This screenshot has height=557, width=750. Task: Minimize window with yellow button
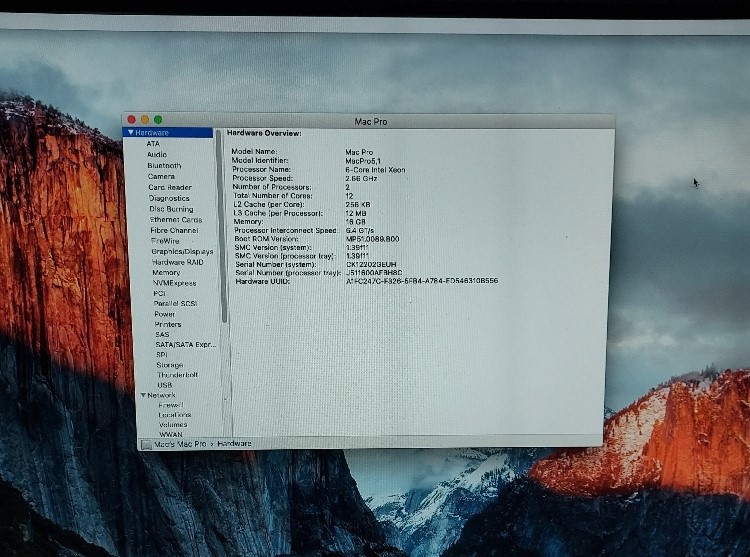pos(145,120)
